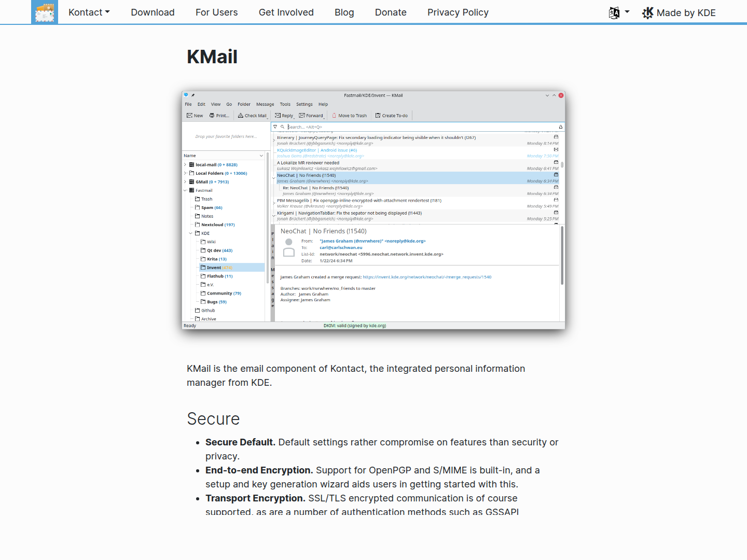The height and width of the screenshot is (560, 747).
Task: Select the Notes folder
Action: tap(204, 216)
